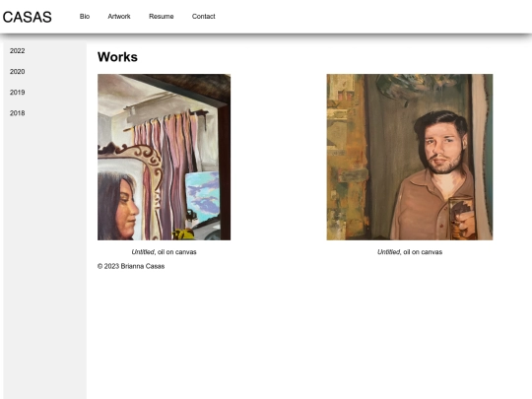This screenshot has width=532, height=399.
Task: Select the 2022 works year
Action: tap(18, 51)
